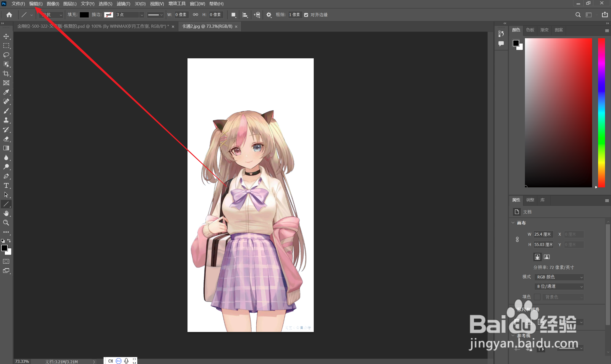Click the black fill color swatch

(x=84, y=15)
